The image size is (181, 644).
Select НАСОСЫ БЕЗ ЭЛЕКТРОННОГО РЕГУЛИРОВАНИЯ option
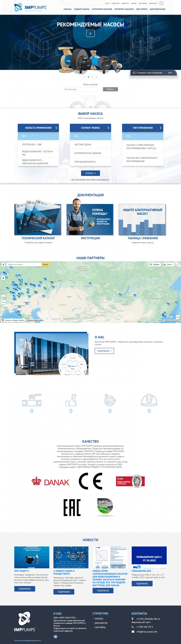tap(143, 160)
